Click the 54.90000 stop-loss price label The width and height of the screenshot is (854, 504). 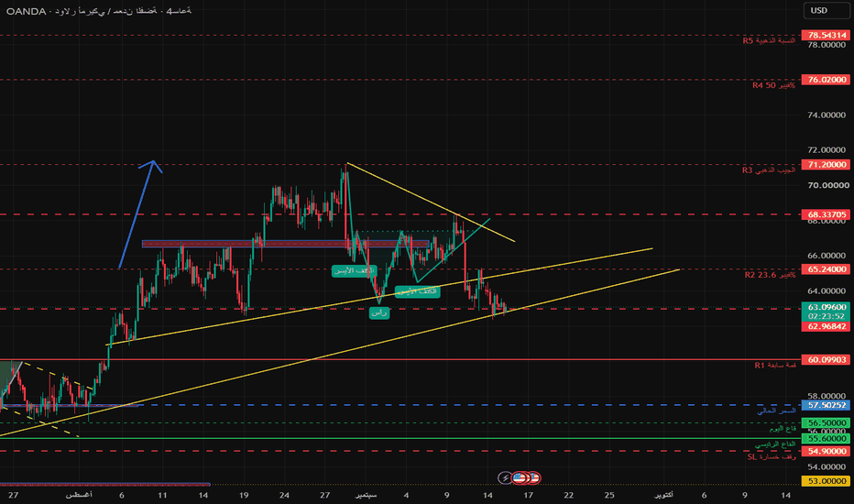click(x=827, y=451)
